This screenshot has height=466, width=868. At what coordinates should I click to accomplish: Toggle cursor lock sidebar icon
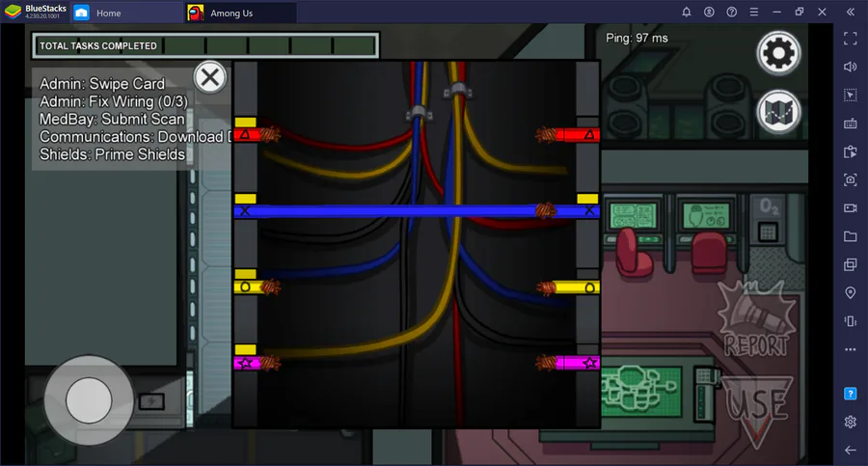tap(851, 95)
